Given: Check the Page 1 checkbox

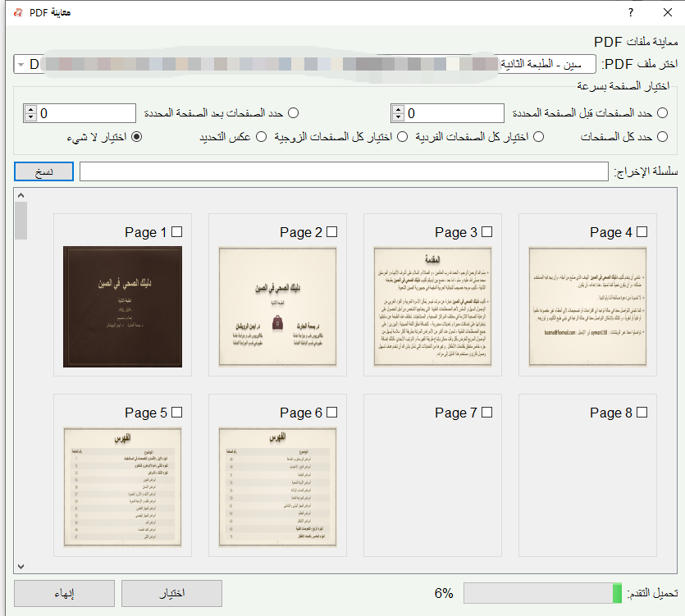Looking at the screenshot, I should tap(177, 231).
